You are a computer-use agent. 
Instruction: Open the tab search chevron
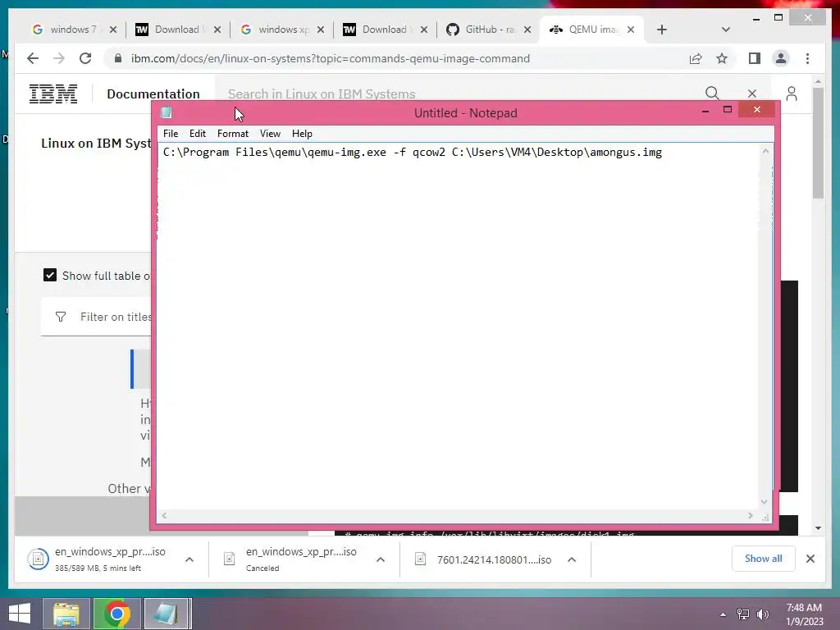[x=726, y=30]
